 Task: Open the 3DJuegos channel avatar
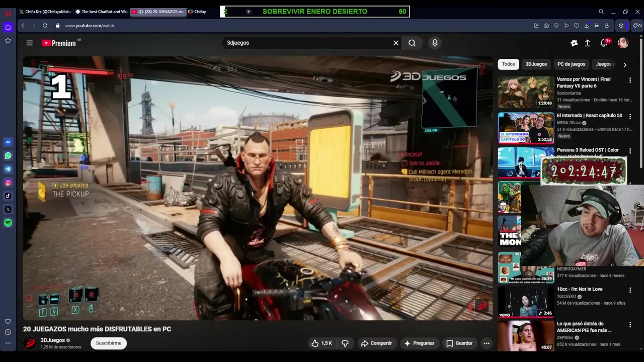(30, 343)
